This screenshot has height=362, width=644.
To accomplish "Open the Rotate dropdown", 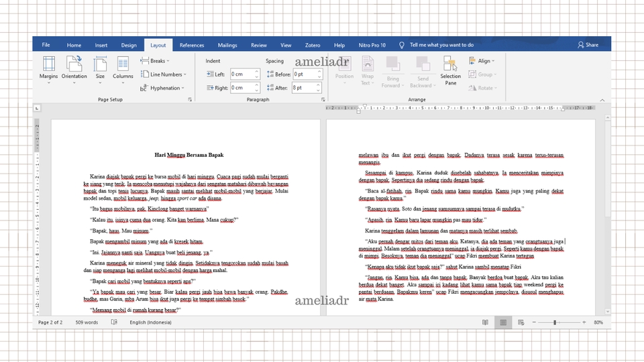I will tap(482, 88).
